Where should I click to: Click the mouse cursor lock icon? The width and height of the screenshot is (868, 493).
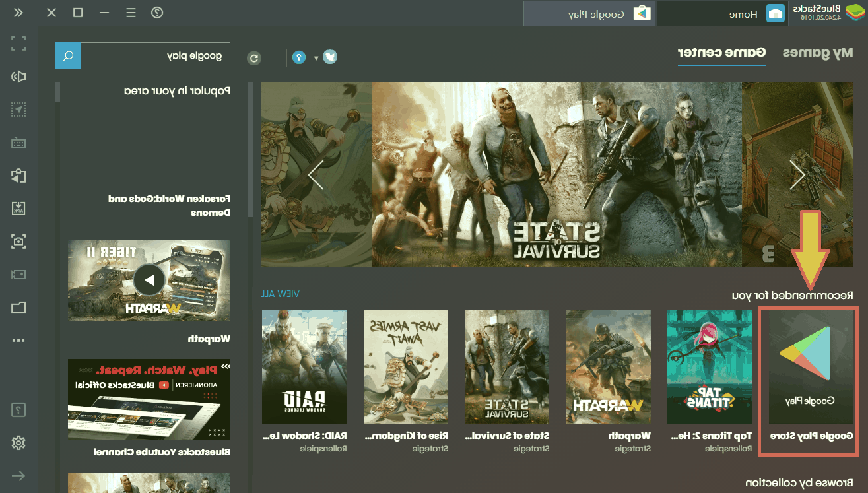(x=18, y=110)
